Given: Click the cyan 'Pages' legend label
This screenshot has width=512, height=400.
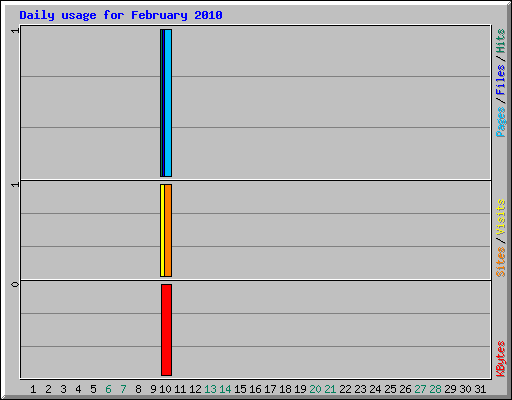Looking at the screenshot, I should pyautogui.click(x=500, y=122).
